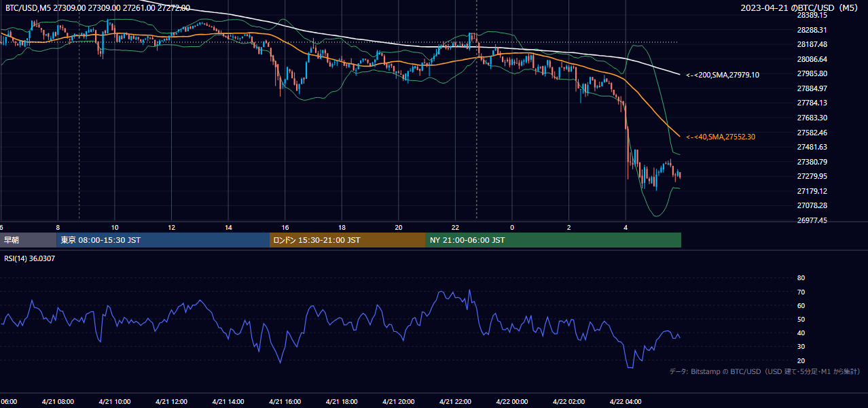The image size is (868, 408).
Task: Click price axis value 27683.30
Action: pyautogui.click(x=812, y=118)
